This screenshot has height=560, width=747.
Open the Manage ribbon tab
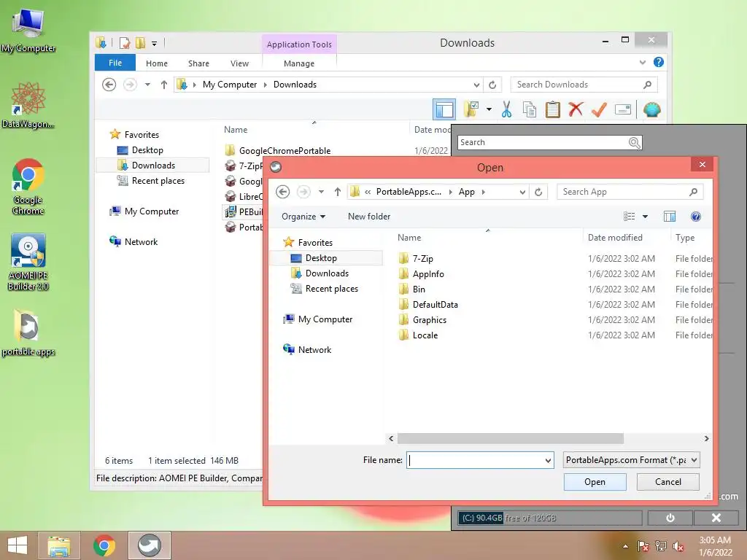(299, 63)
